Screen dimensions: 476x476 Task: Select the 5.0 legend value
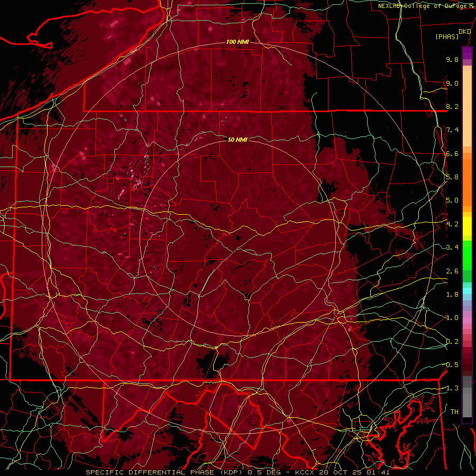click(x=452, y=200)
